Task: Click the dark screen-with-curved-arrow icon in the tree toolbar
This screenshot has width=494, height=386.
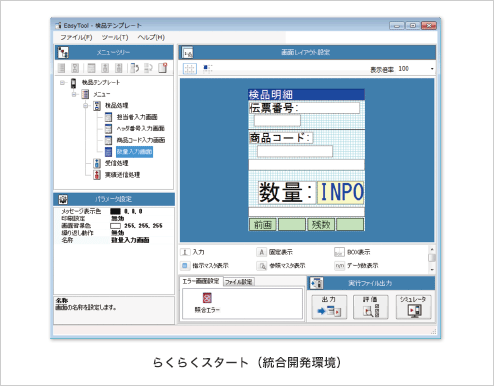Action: [x=134, y=68]
